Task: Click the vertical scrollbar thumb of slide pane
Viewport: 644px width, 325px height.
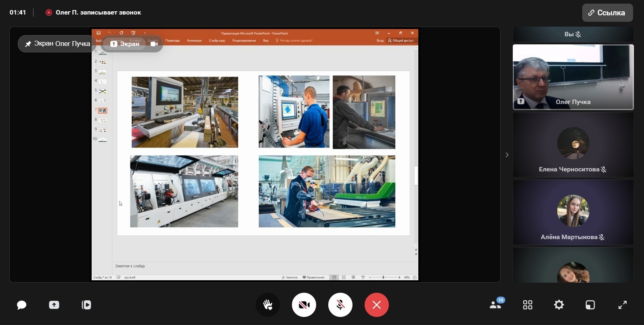Action: coord(416,176)
